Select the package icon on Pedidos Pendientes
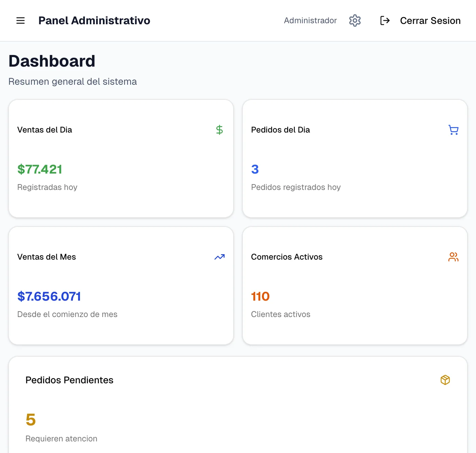This screenshot has height=453, width=476. (445, 380)
